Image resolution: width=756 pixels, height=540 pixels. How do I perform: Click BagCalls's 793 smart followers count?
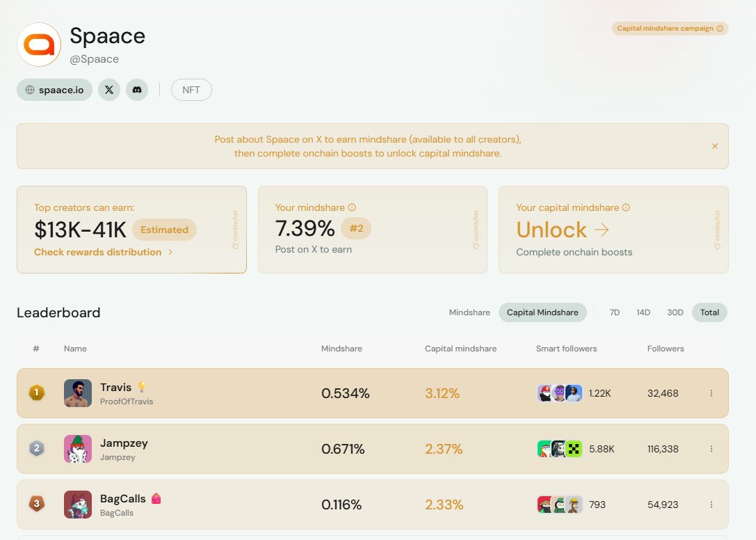[x=597, y=505]
